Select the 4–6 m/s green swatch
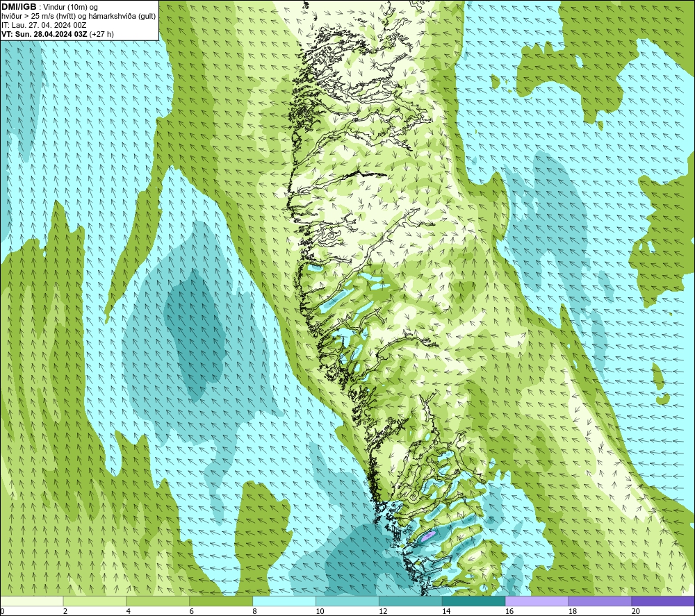Image resolution: width=695 pixels, height=616 pixels. (158, 601)
